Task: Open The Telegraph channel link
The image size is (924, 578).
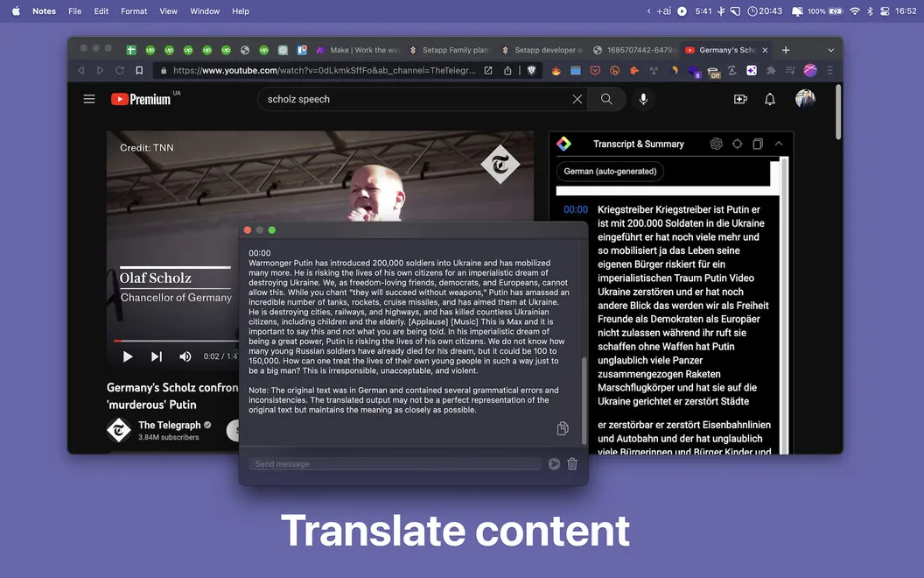Action: coord(169,426)
